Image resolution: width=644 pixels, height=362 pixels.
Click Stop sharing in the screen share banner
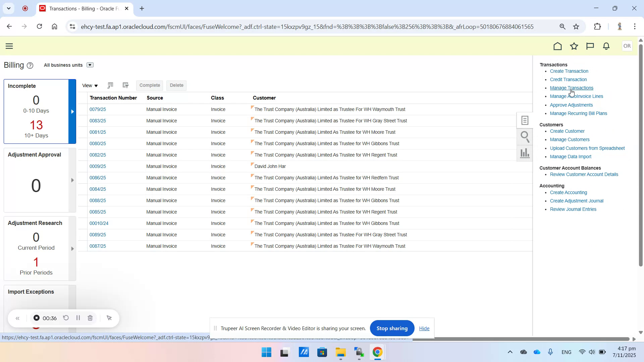(392, 328)
